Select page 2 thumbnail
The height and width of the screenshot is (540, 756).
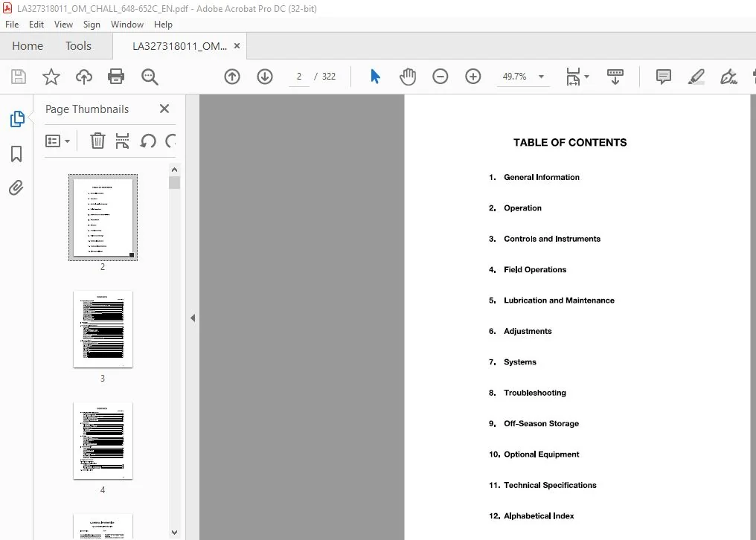(103, 217)
